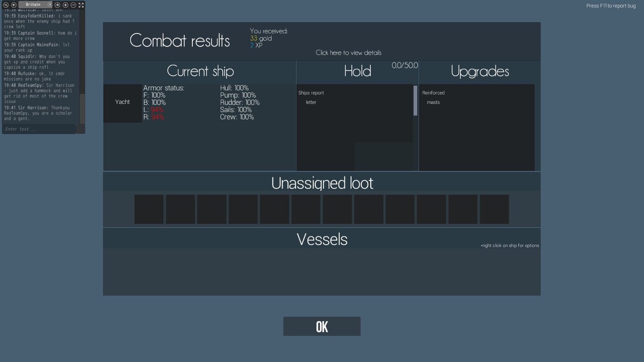Close the Britain chat tab
This screenshot has height=362, width=644.
50,4
